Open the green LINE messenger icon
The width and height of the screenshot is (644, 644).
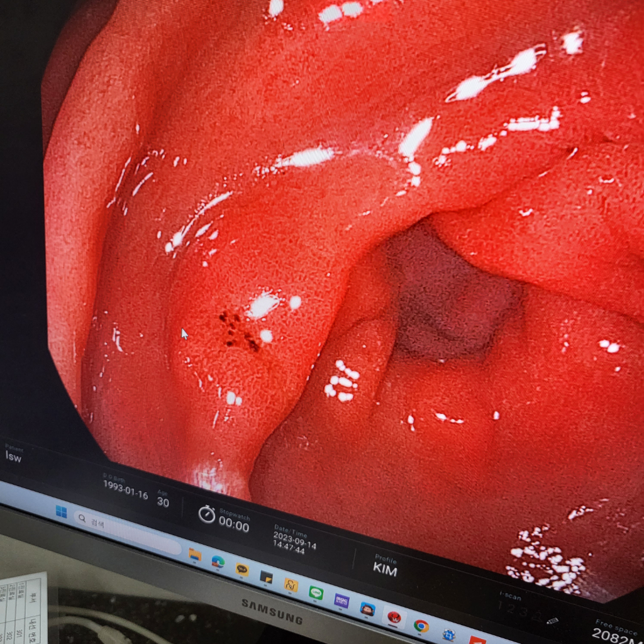pyautogui.click(x=316, y=592)
